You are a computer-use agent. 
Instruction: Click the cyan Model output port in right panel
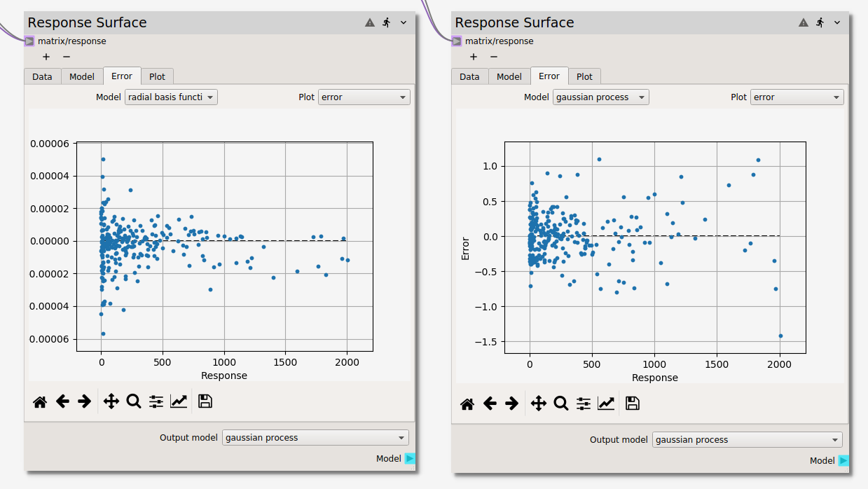click(x=843, y=460)
